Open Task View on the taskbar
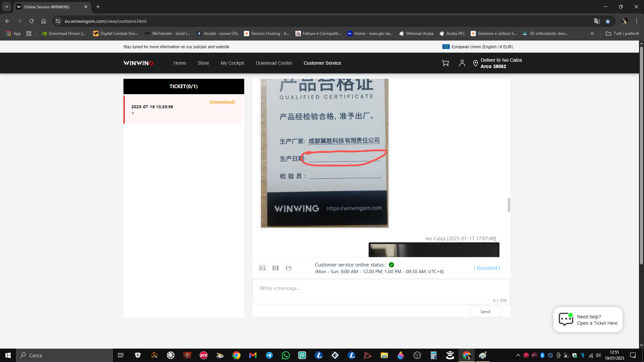Viewport: 644px width, 362px height. click(x=121, y=355)
